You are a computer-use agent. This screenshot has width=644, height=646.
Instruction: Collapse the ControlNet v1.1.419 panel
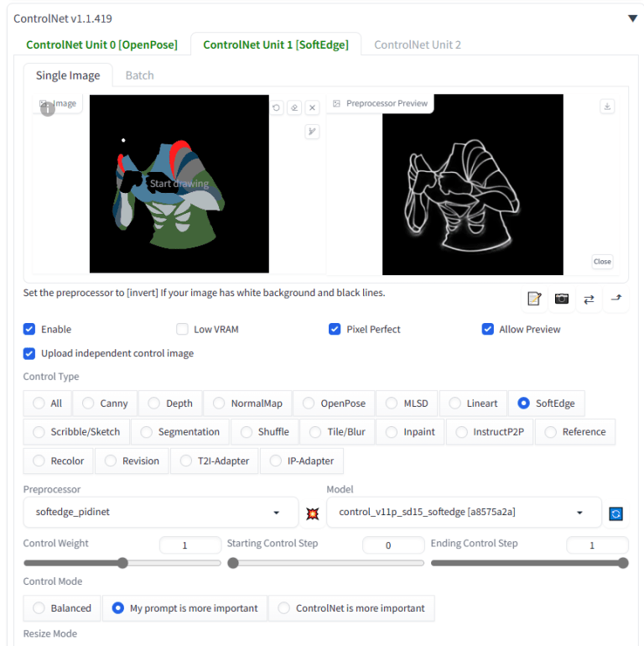click(632, 18)
